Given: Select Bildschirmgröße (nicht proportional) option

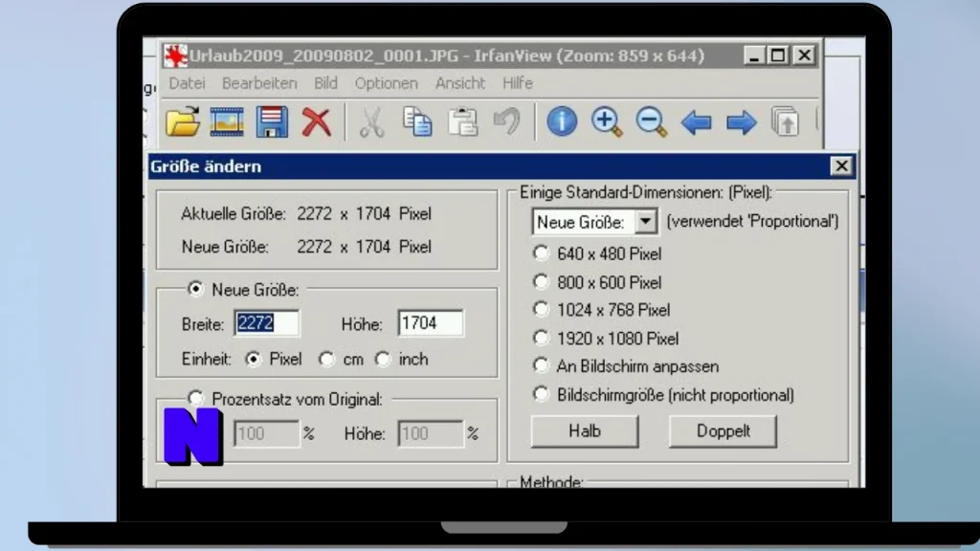Looking at the screenshot, I should click(x=541, y=394).
